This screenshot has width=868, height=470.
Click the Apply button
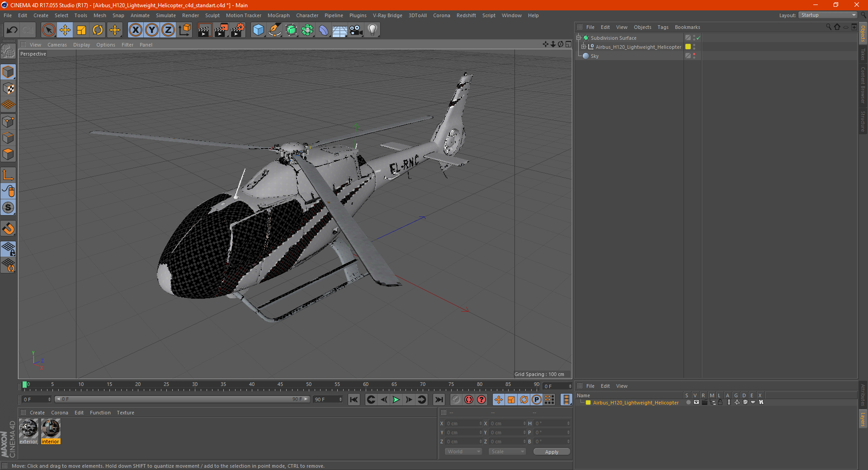pos(552,451)
